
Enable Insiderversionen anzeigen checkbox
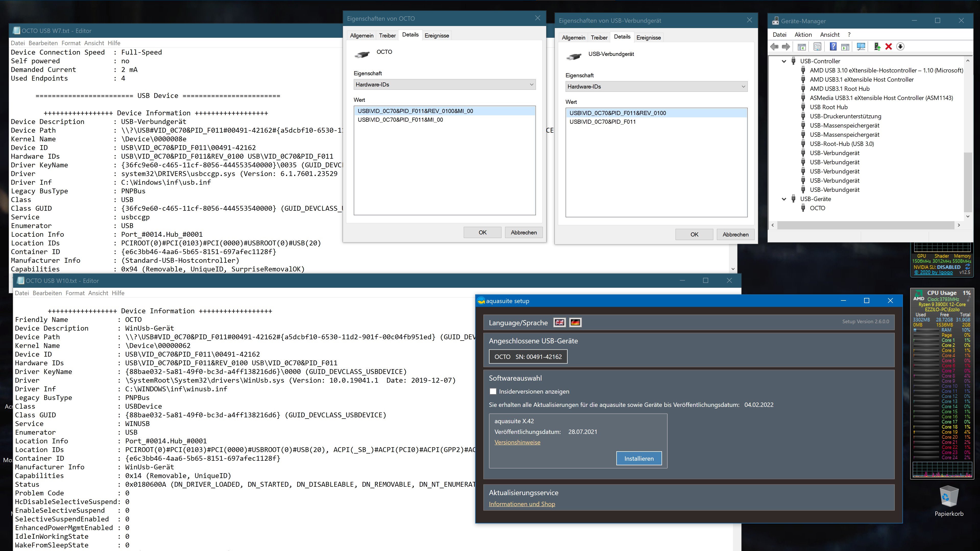tap(493, 391)
